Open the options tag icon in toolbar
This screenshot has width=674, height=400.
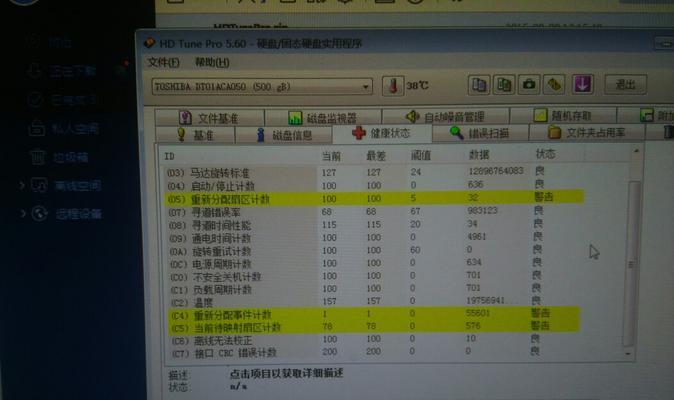554,85
